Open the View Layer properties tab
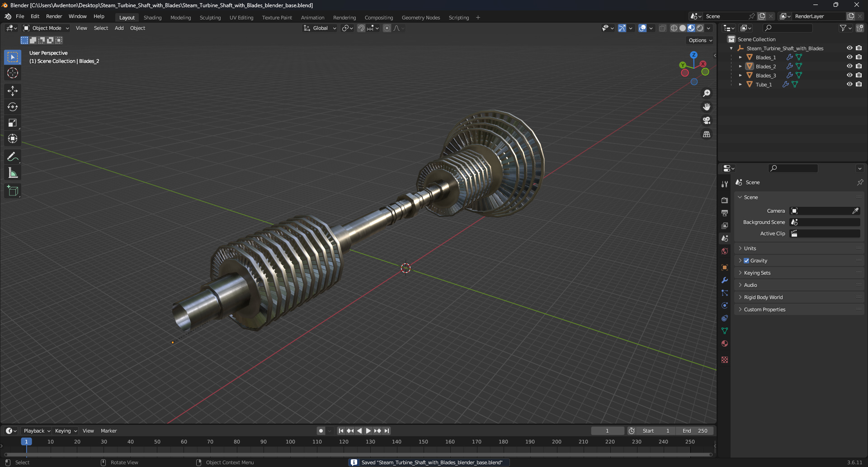 [x=725, y=225]
